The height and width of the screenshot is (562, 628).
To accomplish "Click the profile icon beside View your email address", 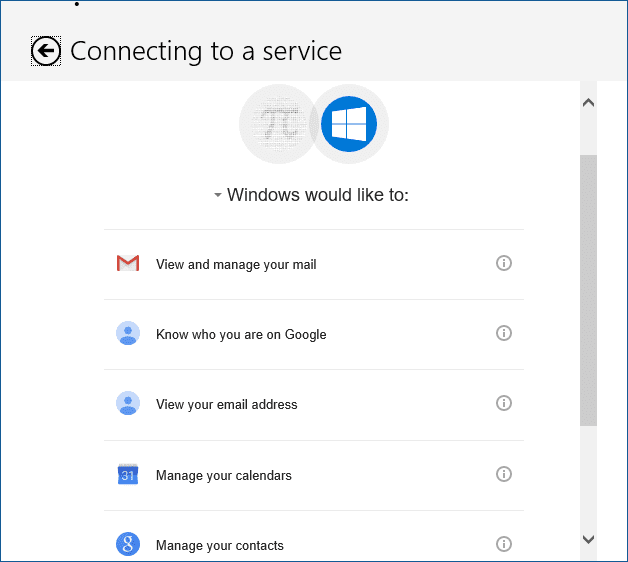I will click(128, 403).
